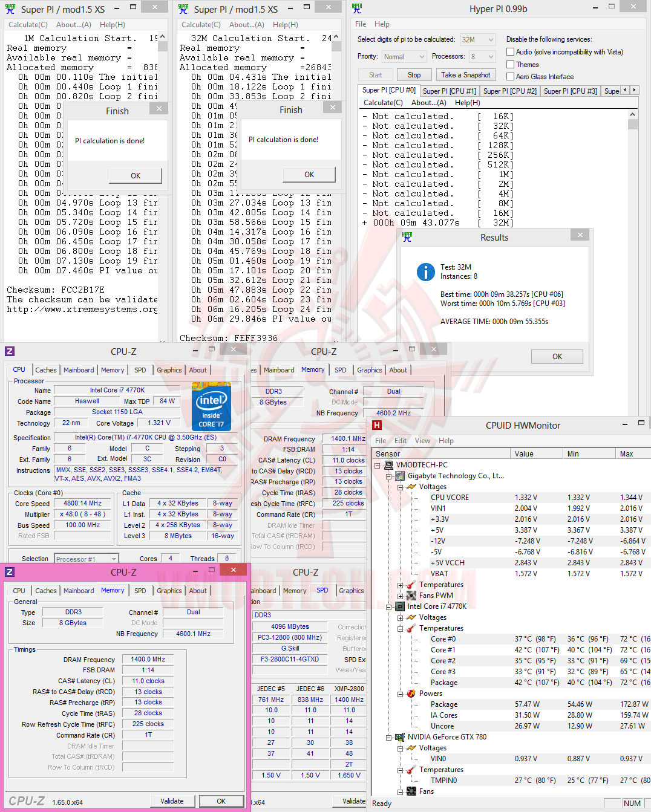Open Calculate(C) menu in the 1M Super PI window
Screen dimensions: 651x812
point(28,25)
